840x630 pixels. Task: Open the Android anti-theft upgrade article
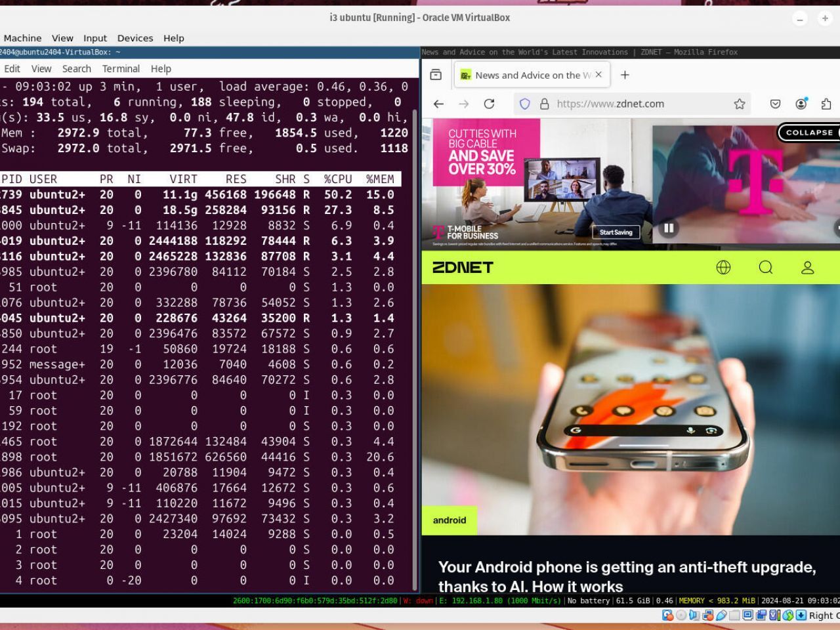click(625, 576)
